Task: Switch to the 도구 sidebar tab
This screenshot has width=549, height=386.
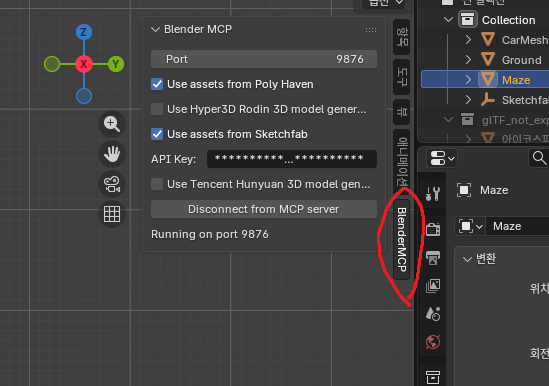Action: tap(402, 77)
